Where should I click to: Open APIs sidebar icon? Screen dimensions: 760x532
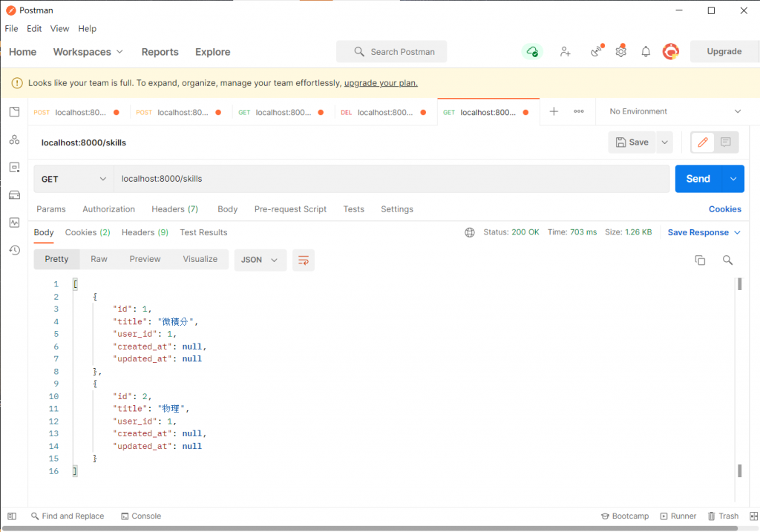[x=15, y=140]
